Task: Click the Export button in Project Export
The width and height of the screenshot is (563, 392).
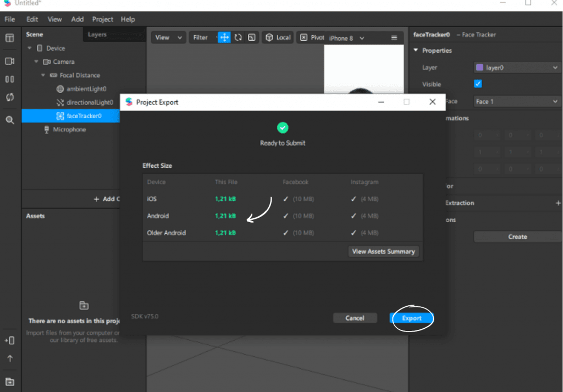Action: click(411, 318)
